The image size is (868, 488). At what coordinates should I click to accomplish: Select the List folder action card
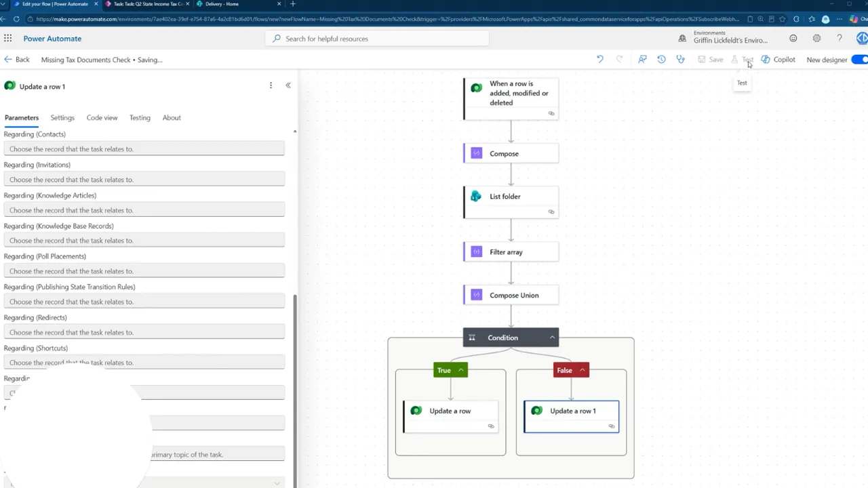[511, 203]
